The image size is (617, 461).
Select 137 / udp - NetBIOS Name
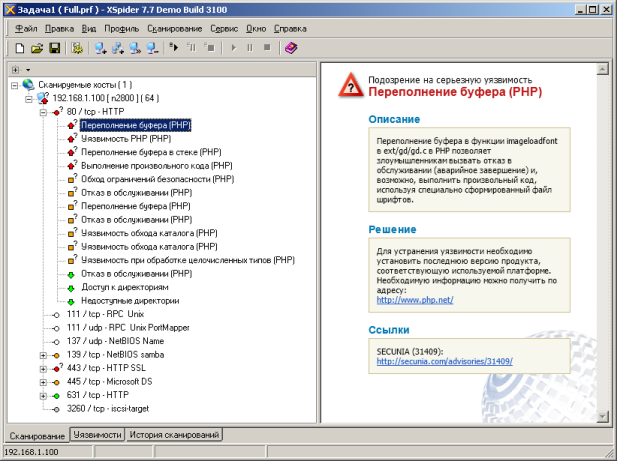click(115, 341)
